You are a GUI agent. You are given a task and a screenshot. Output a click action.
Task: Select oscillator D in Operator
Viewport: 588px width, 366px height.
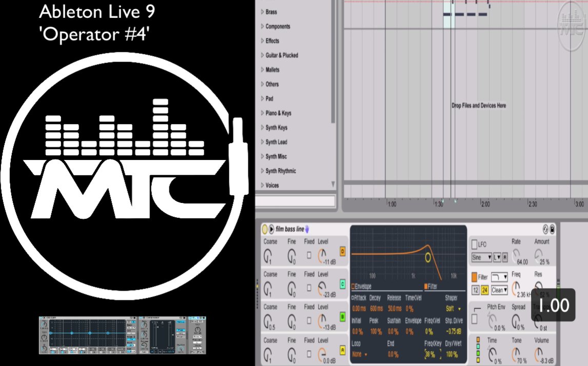click(343, 252)
